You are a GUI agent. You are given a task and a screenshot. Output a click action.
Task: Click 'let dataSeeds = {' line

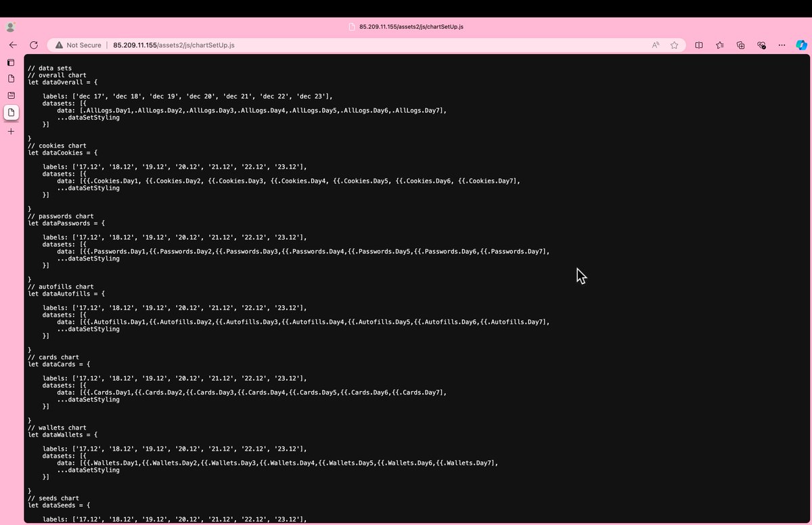coord(59,505)
